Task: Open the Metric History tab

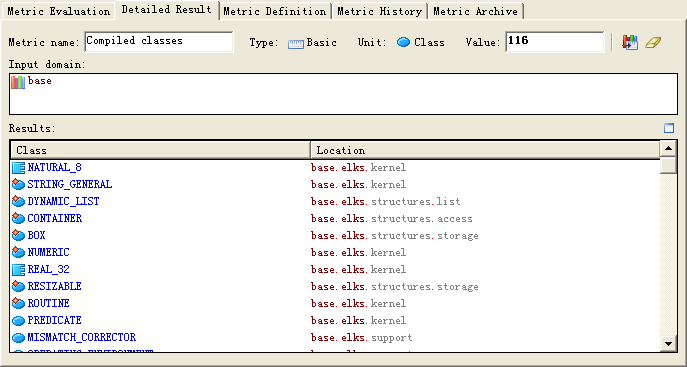Action: click(x=379, y=11)
